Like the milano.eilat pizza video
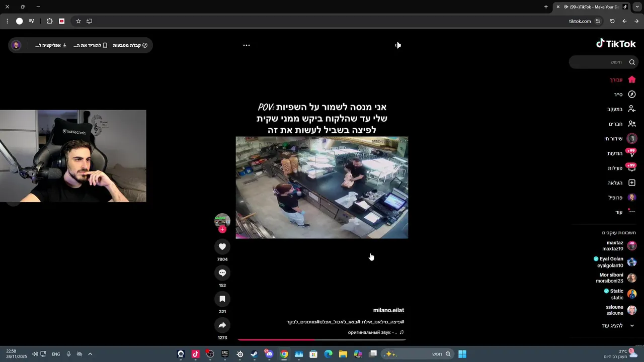This screenshot has height=362, width=644. tap(222, 246)
